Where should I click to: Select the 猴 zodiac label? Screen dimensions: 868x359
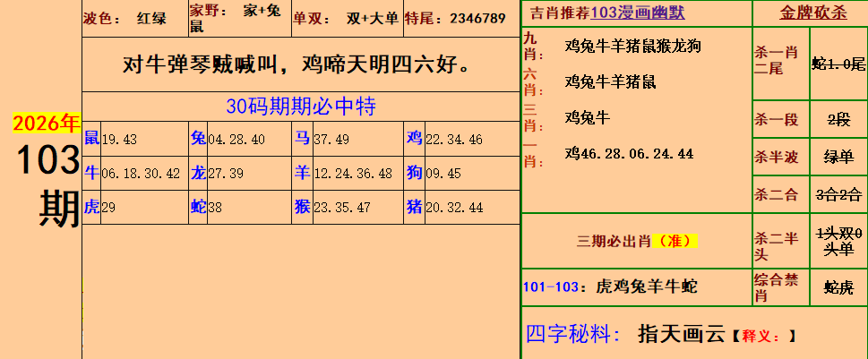click(x=302, y=207)
